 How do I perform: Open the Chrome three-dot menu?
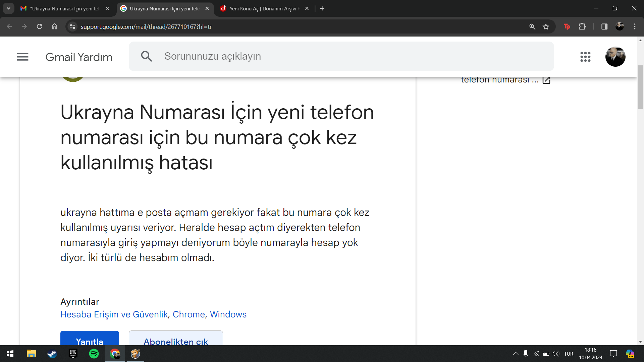point(635,26)
